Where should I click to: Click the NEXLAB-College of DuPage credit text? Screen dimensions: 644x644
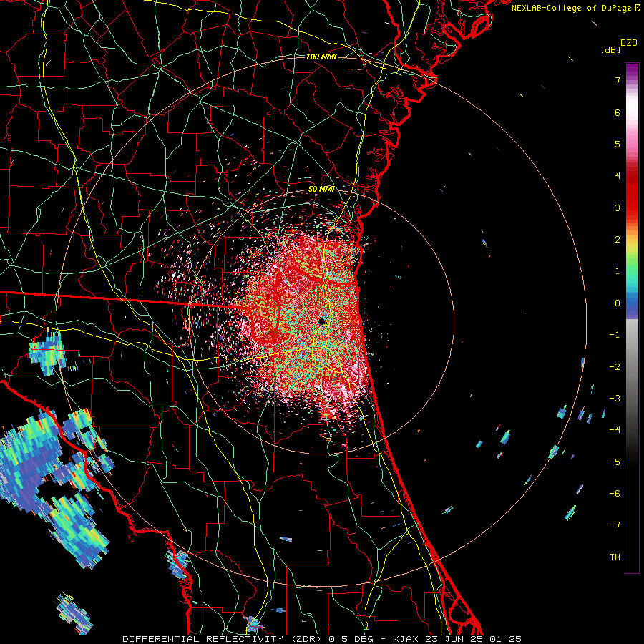[576, 8]
